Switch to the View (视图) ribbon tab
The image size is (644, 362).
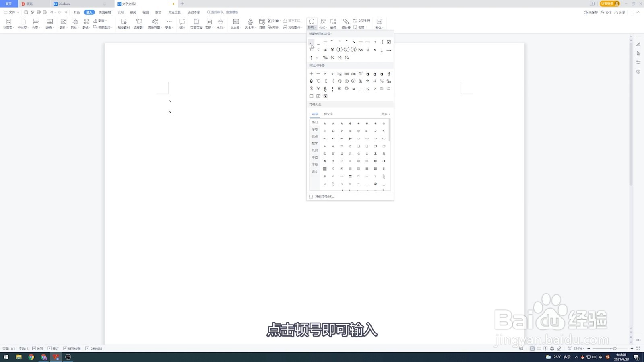pyautogui.click(x=146, y=12)
